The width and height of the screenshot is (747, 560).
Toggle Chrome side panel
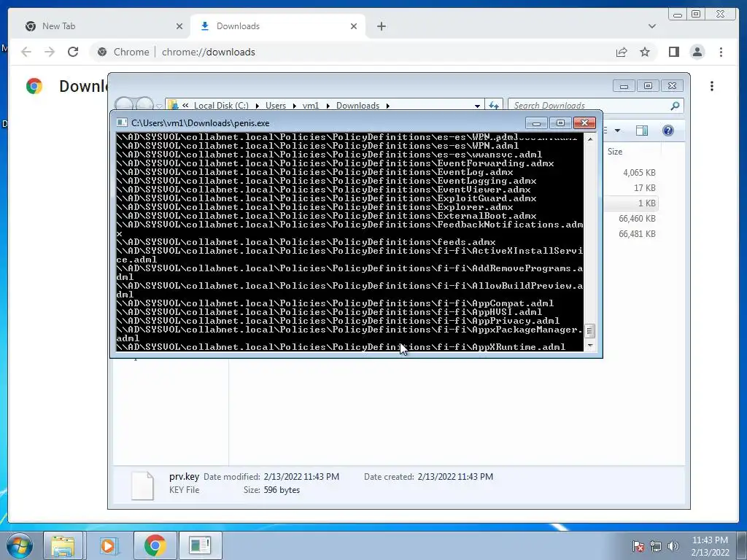tap(673, 52)
